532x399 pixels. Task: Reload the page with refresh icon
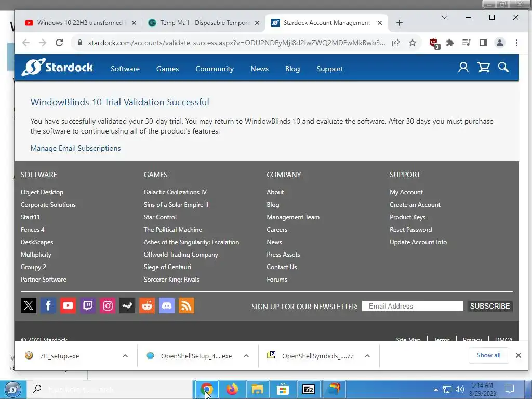tap(59, 43)
